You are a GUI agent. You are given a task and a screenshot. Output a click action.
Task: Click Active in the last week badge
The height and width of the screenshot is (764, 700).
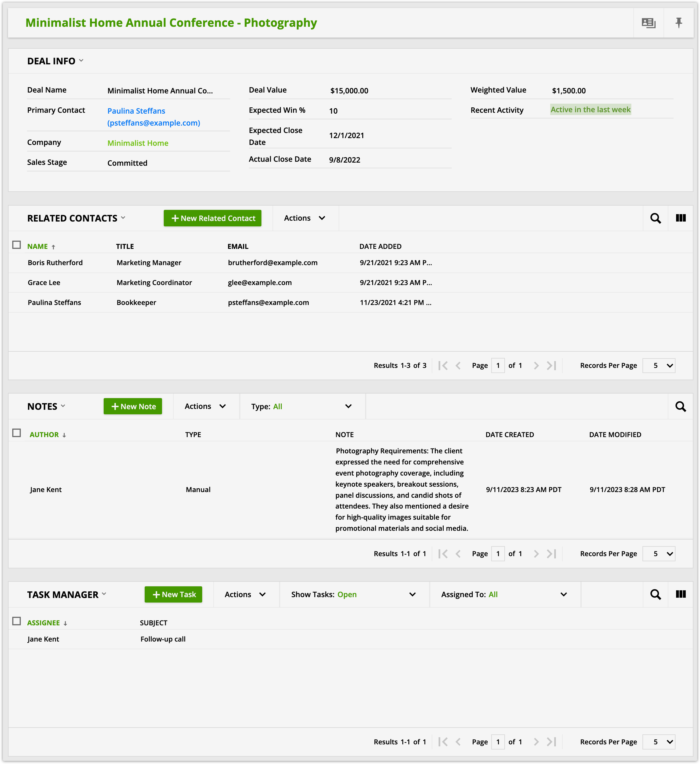pyautogui.click(x=590, y=110)
